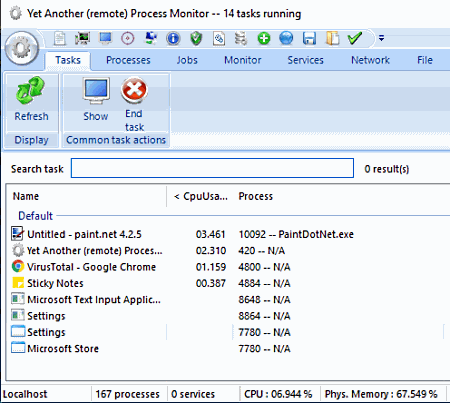The image size is (450, 403).
Task: Click the orange folder documents icon
Action: pos(332,38)
